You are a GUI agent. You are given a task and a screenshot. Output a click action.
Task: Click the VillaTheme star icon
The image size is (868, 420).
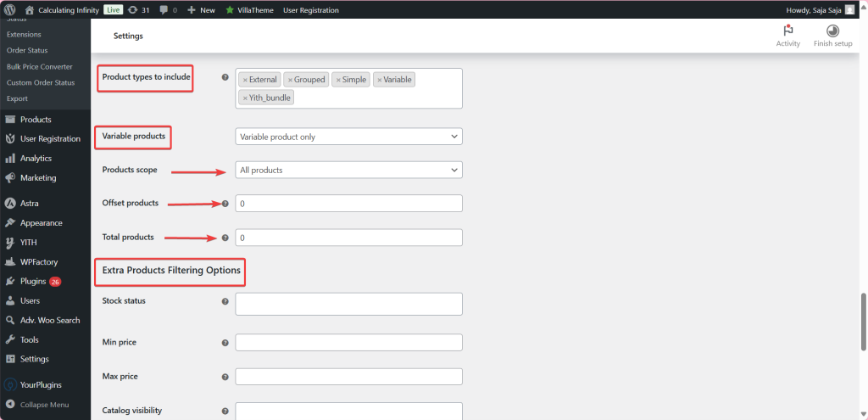(230, 10)
